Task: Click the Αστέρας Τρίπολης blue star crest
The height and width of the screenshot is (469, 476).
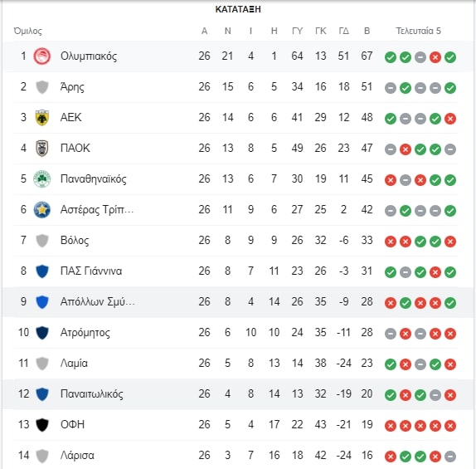Action: pos(42,210)
